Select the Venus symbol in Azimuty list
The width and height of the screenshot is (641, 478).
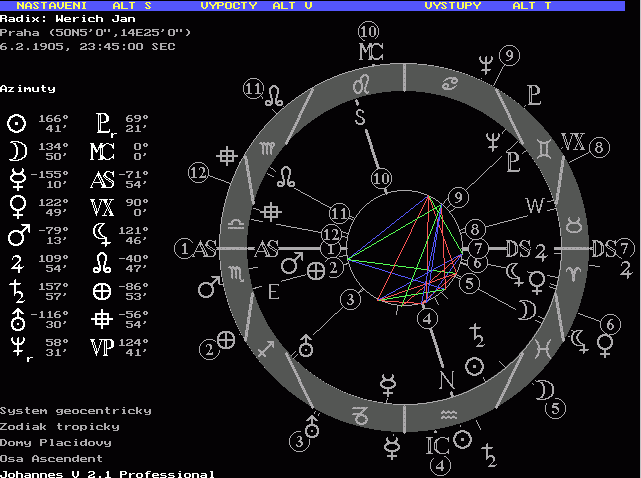point(16,205)
